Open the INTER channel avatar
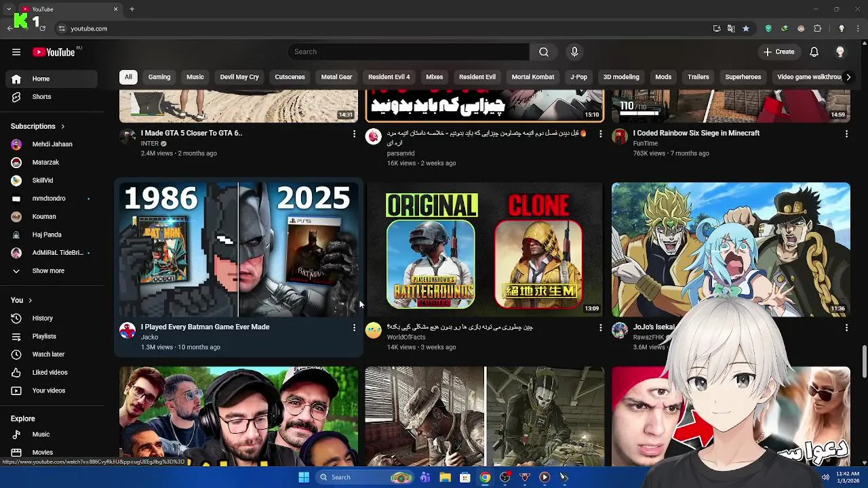This screenshot has width=868, height=488. click(127, 136)
